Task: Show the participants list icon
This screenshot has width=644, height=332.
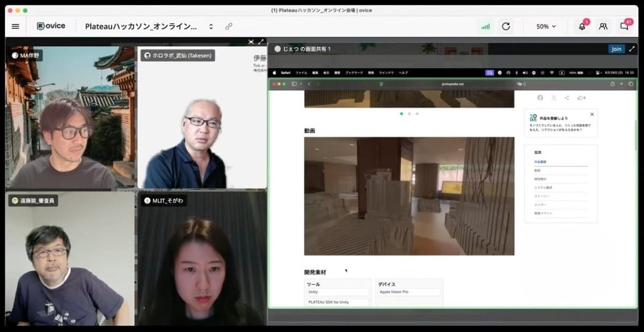Action: point(603,26)
